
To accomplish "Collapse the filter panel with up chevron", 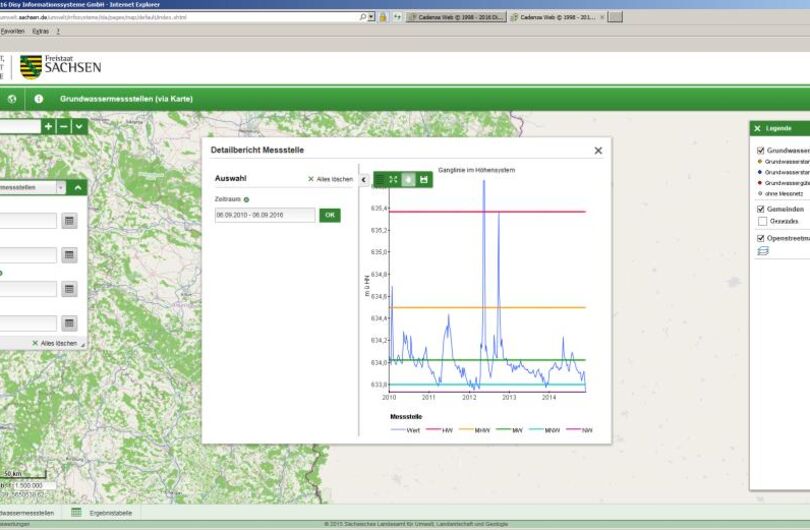I will coord(79,187).
